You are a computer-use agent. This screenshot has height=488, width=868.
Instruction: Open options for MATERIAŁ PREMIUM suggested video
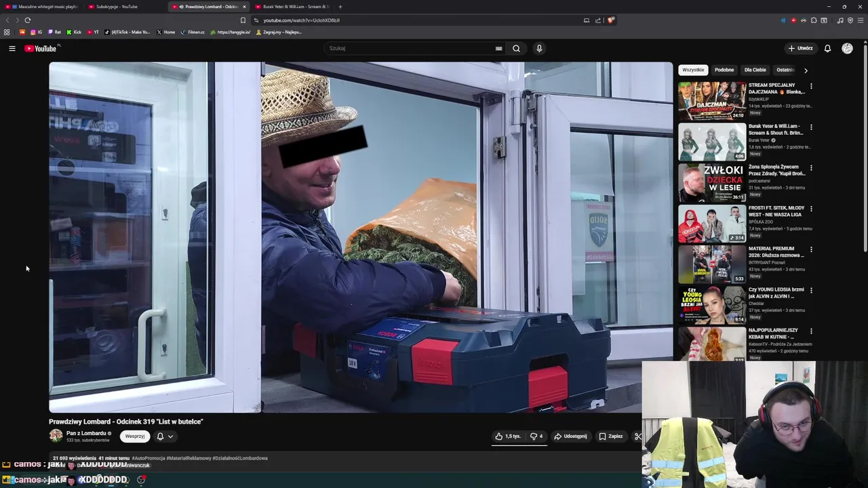tap(811, 249)
